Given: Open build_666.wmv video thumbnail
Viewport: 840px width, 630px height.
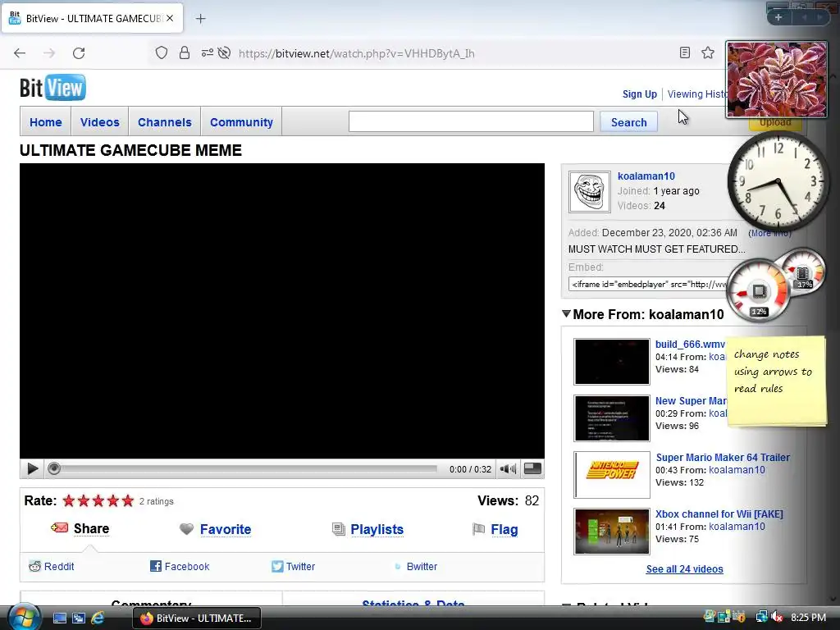Looking at the screenshot, I should pos(612,361).
